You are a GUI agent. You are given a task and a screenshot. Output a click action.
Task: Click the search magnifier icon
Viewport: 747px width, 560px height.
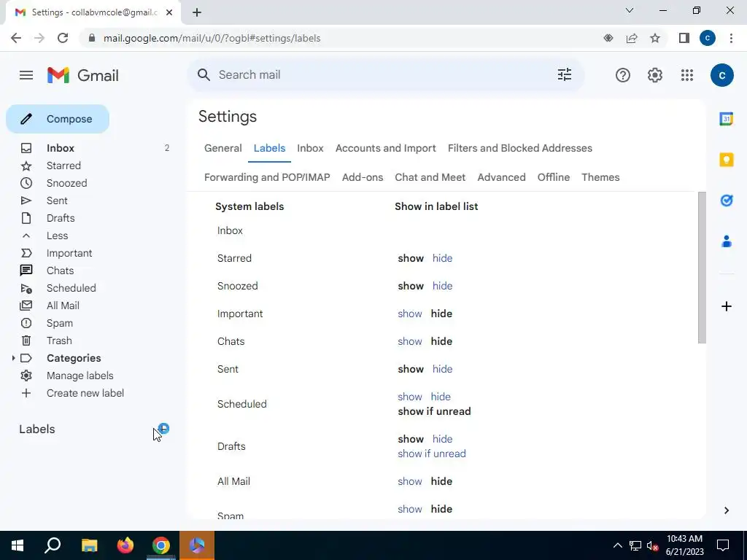204,75
